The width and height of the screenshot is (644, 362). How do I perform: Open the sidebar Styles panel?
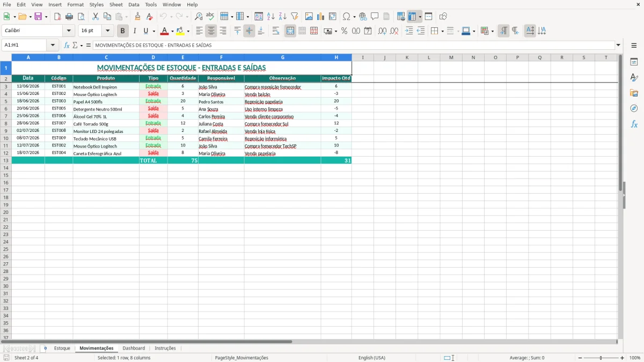[x=634, y=77]
